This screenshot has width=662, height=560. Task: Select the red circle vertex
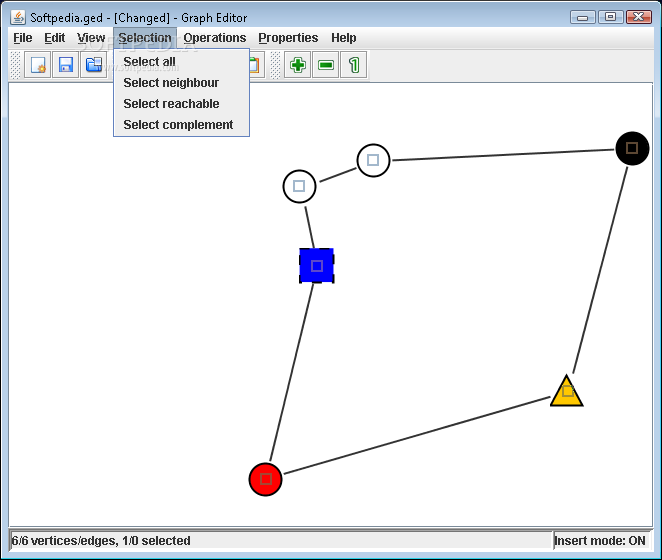pos(265,479)
